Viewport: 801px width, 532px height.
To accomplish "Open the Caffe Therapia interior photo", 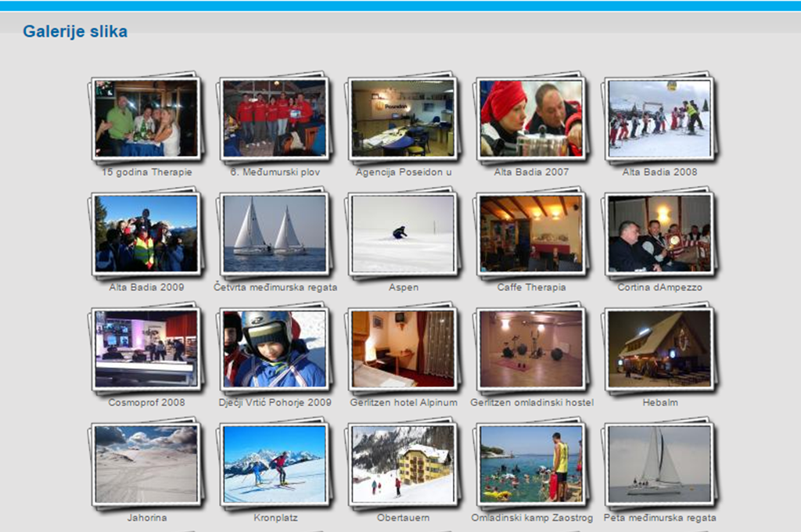I will coord(531,234).
